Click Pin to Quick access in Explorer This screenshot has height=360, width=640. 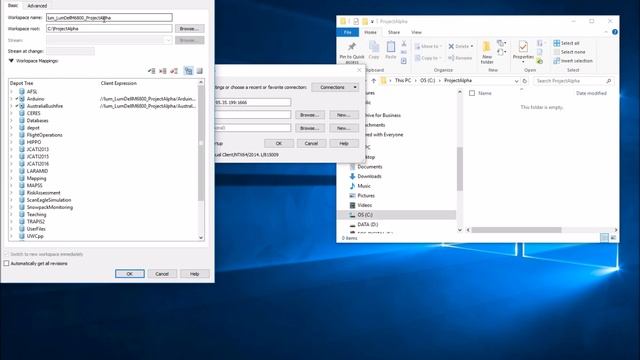coord(352,52)
